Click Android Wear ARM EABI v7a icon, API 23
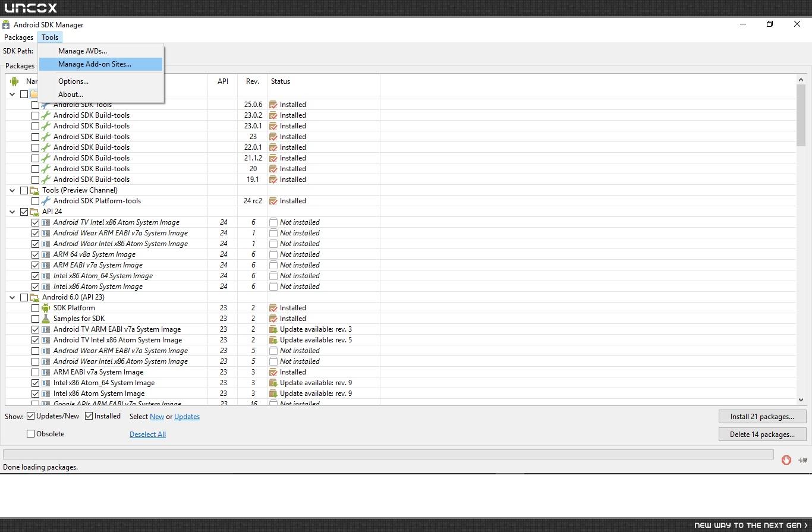812x532 pixels. pos(46,351)
